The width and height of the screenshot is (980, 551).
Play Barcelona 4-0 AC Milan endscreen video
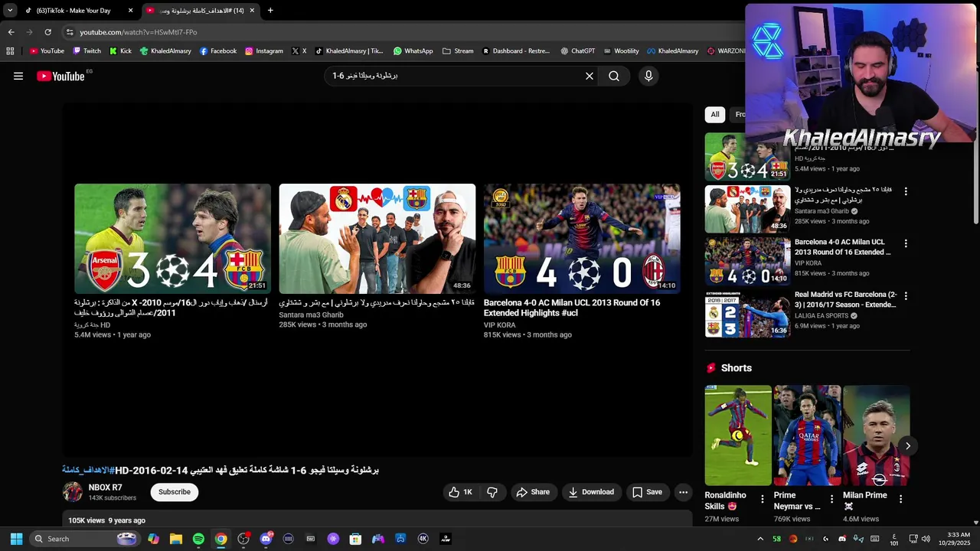(x=582, y=239)
